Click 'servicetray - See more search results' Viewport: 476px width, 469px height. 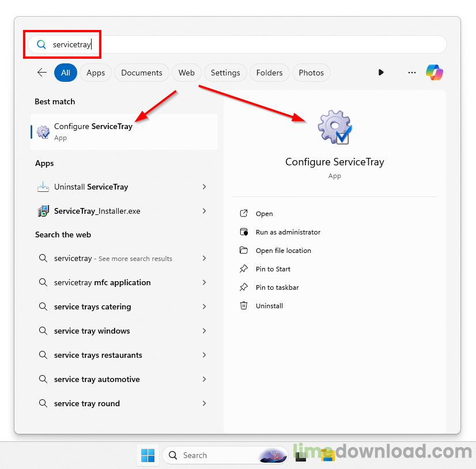tap(124, 258)
